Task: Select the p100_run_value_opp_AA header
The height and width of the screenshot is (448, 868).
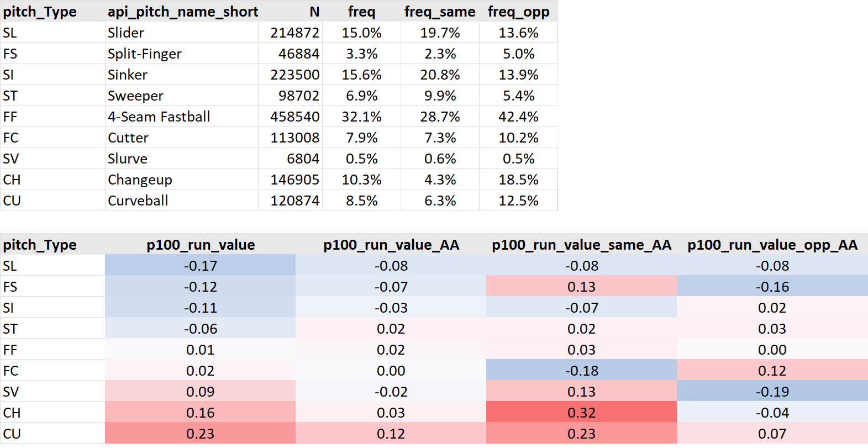Action: 772,245
